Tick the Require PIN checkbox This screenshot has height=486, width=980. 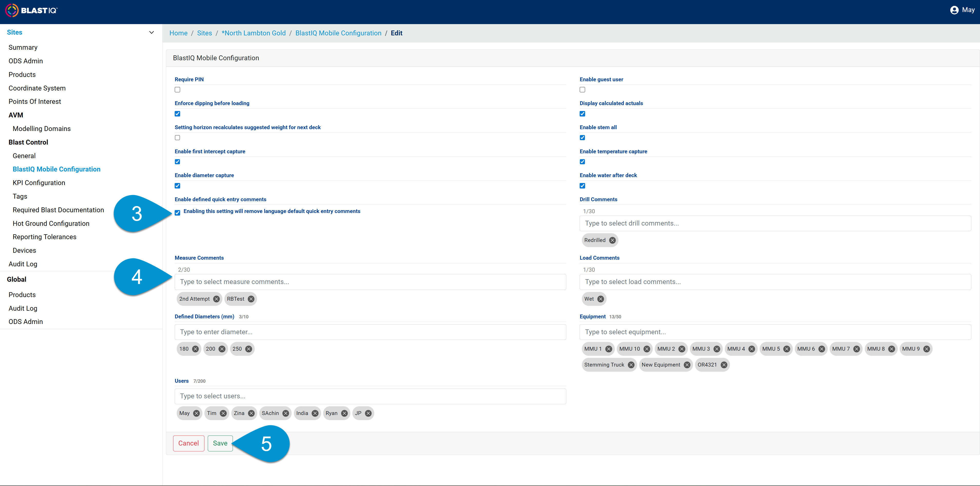point(177,90)
